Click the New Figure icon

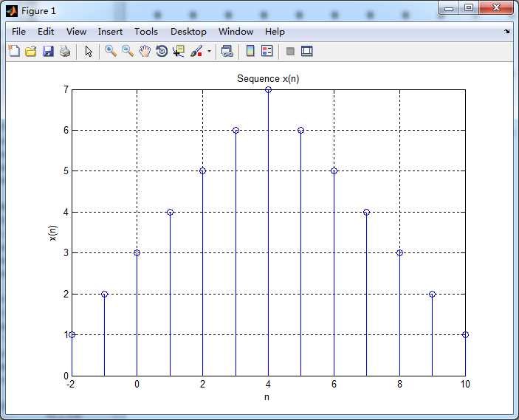(x=14, y=51)
